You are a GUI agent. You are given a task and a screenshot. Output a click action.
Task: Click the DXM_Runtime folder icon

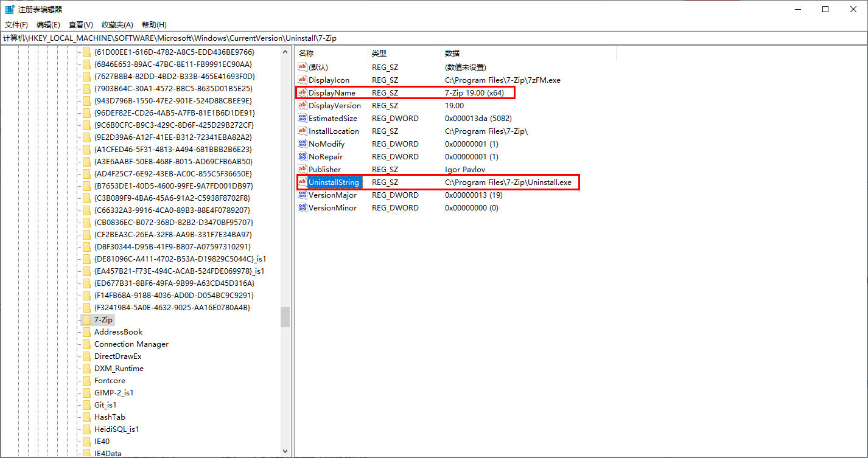[x=86, y=368]
